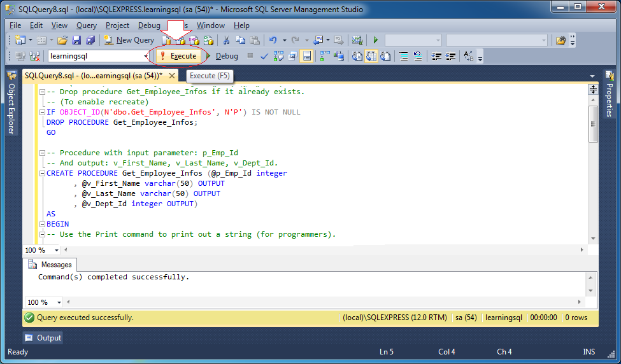Open the active documents list dropdown
Viewport: 621px width, 364px height.
coord(592,76)
